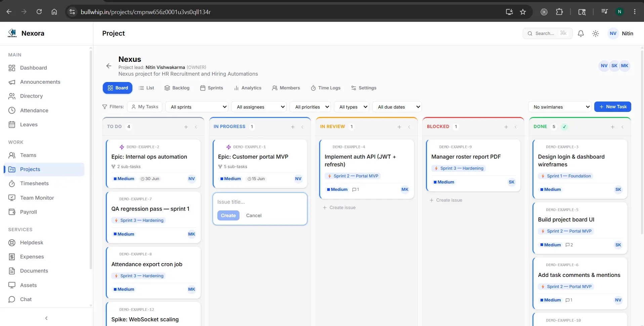Click the Issue title input field
This screenshot has height=326, width=644.
point(260,202)
